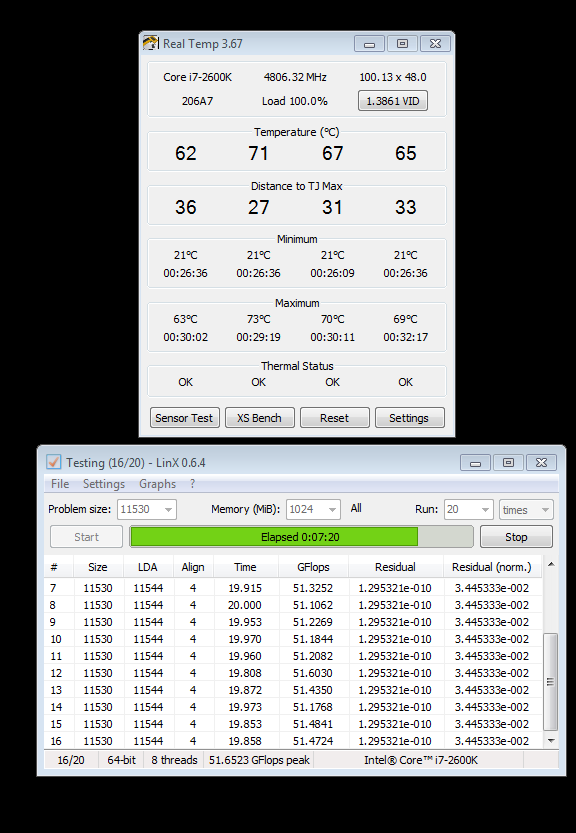Open the Settings menu in LinX
Screen dimensions: 576x833
pyautogui.click(x=104, y=484)
